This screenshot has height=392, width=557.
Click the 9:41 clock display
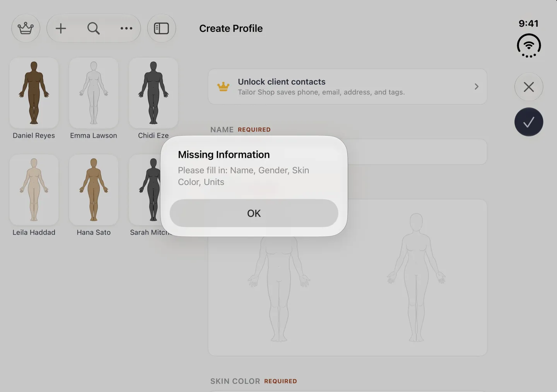528,23
